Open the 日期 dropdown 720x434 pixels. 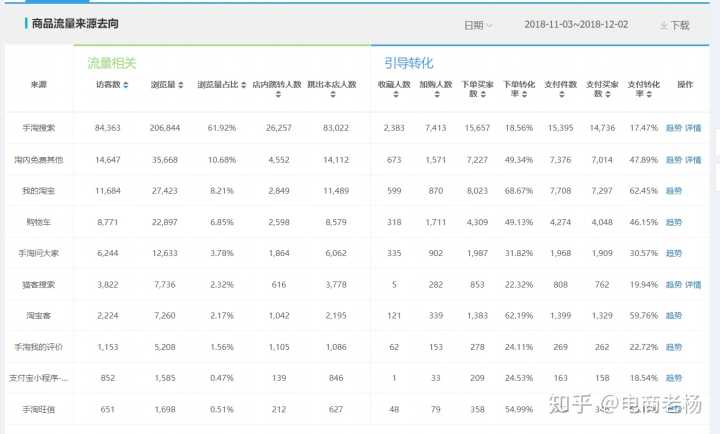pyautogui.click(x=477, y=25)
